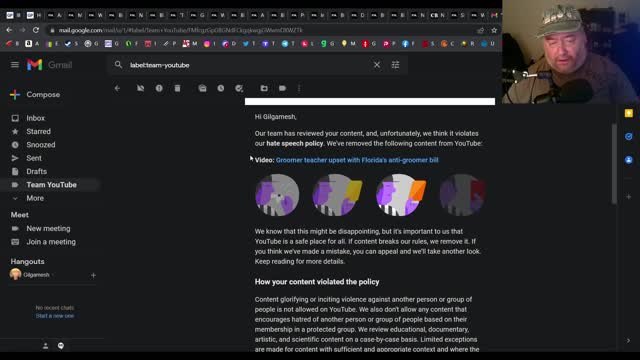This screenshot has height=360, width=640.
Task: Click the search magnifier icon
Action: point(118,65)
